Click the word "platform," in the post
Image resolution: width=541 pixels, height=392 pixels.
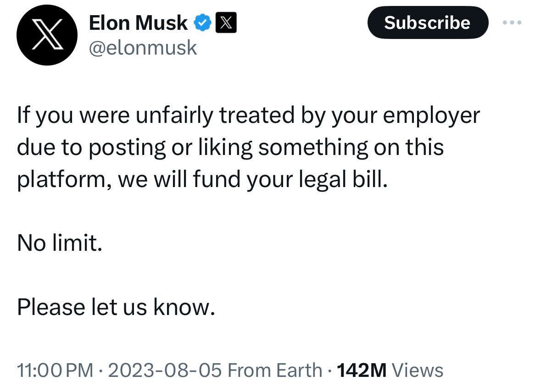[x=64, y=180]
